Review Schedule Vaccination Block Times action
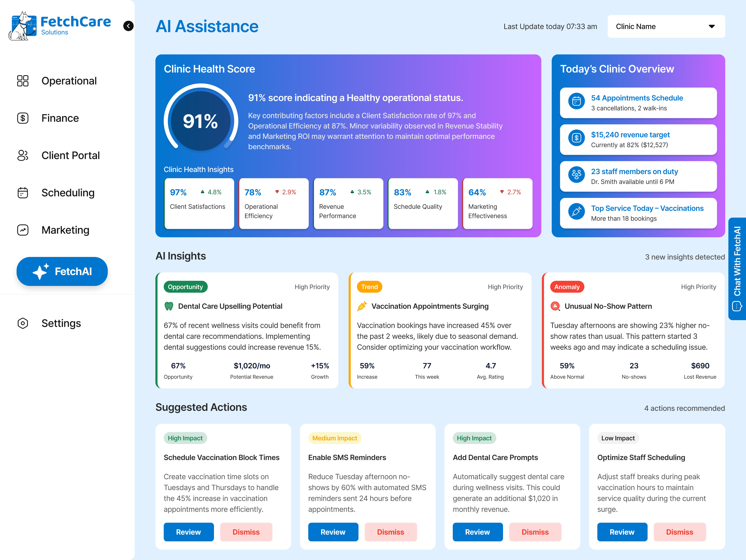Screen dimensions: 746x560 click(x=189, y=532)
